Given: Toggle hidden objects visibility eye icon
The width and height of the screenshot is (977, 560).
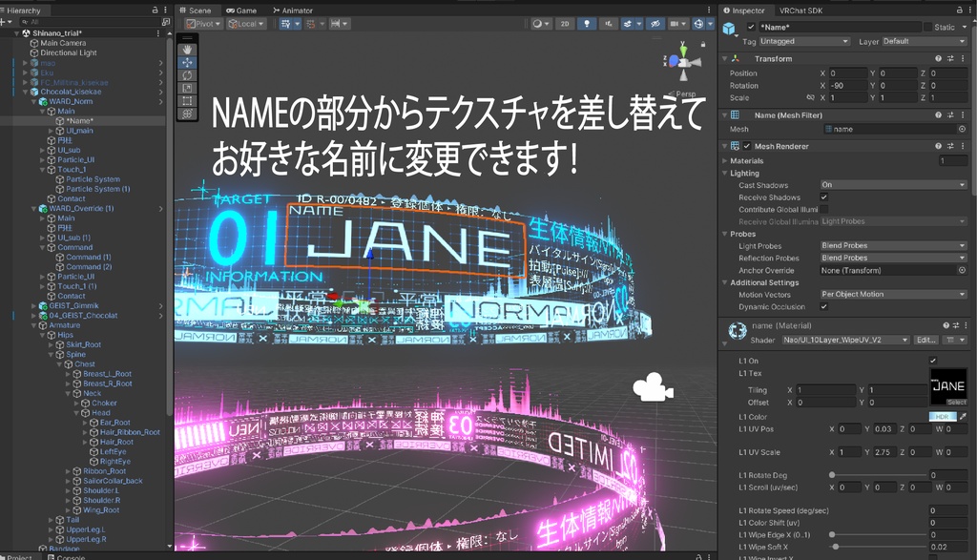Looking at the screenshot, I should (x=655, y=24).
